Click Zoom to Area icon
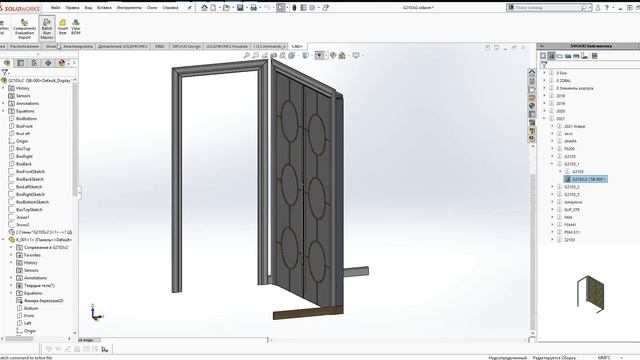This screenshot has height=360, width=640. (x=256, y=55)
